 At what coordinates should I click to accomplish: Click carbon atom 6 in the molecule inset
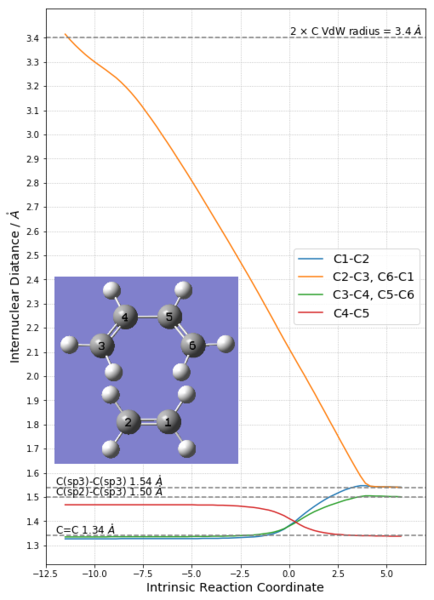pyautogui.click(x=193, y=345)
